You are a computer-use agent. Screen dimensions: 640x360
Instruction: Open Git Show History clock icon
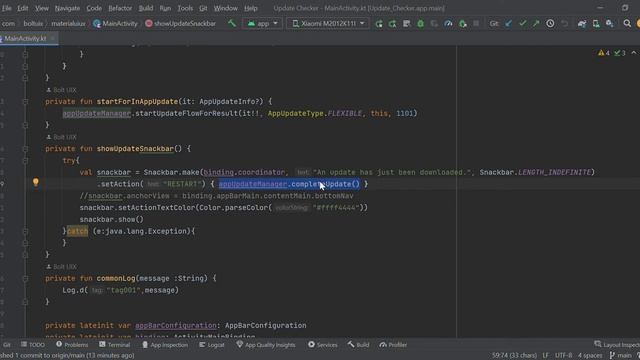coord(550,24)
